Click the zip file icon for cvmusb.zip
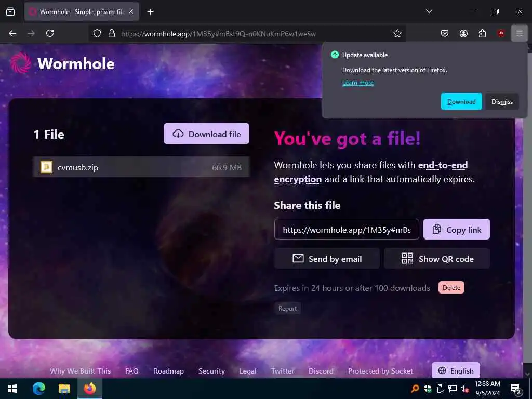This screenshot has height=399, width=532. click(46, 167)
